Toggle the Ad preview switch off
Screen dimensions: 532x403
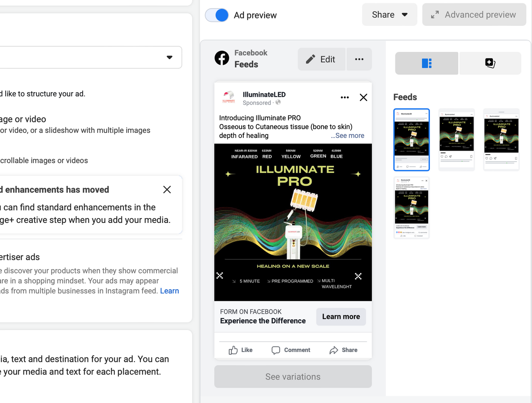point(217,15)
